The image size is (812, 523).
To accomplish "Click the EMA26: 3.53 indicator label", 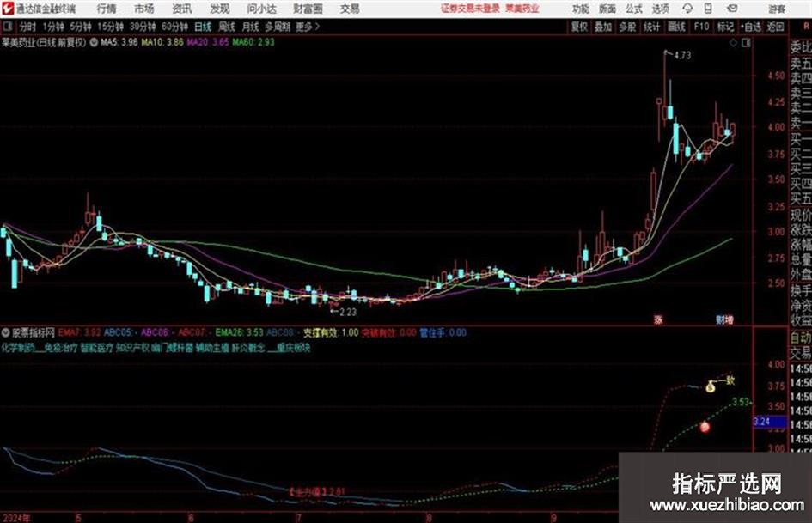I will pos(239,332).
